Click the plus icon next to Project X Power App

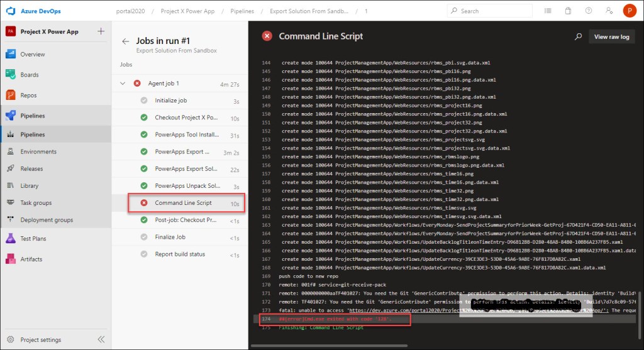point(101,31)
